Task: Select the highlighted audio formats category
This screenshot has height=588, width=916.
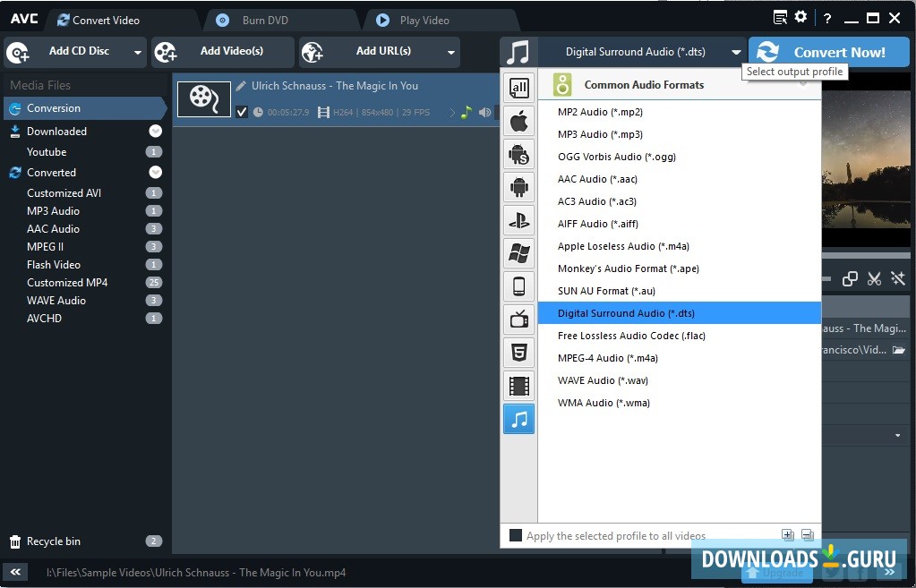Action: 518,419
